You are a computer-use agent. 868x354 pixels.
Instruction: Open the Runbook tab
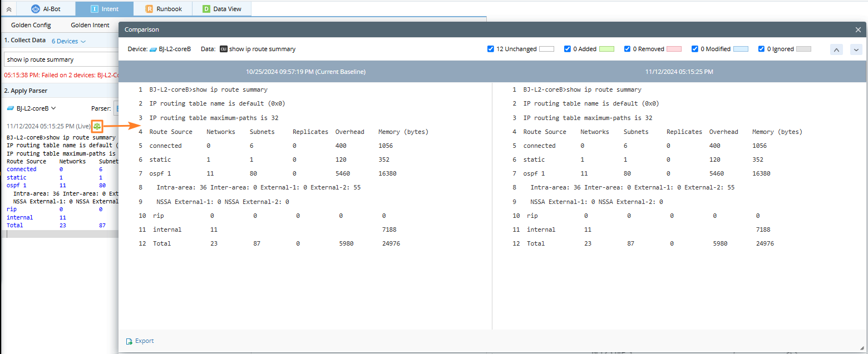[x=163, y=9]
